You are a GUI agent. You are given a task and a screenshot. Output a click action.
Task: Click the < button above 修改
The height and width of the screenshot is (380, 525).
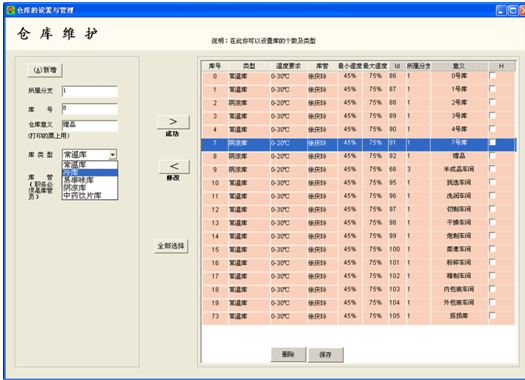click(174, 167)
